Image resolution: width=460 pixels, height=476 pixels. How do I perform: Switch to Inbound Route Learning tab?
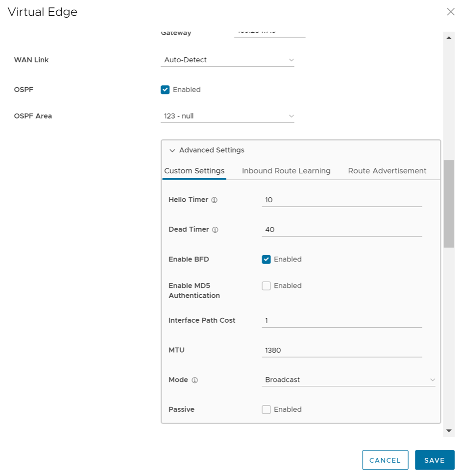point(286,171)
